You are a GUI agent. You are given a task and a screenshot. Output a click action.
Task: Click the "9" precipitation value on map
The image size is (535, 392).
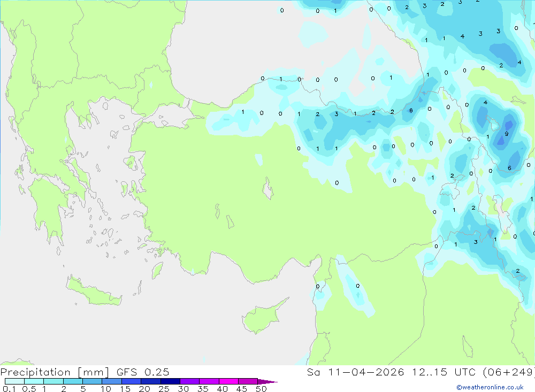[506, 134]
